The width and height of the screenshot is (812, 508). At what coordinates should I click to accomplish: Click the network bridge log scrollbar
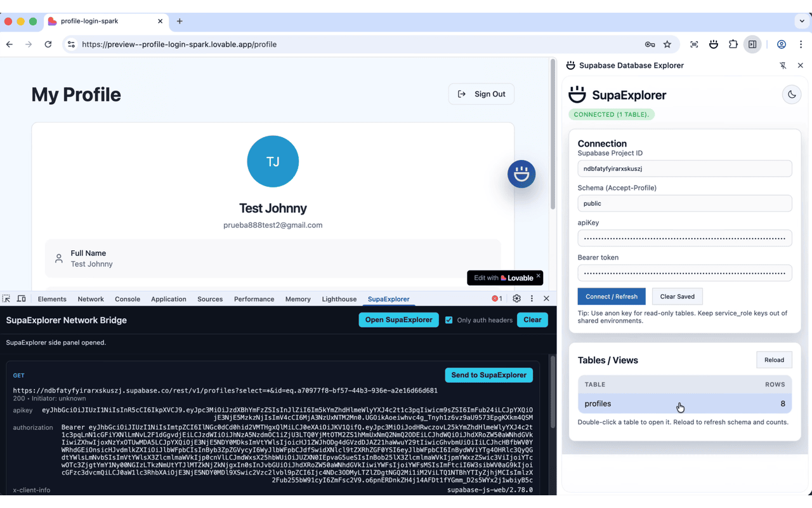[553, 391]
